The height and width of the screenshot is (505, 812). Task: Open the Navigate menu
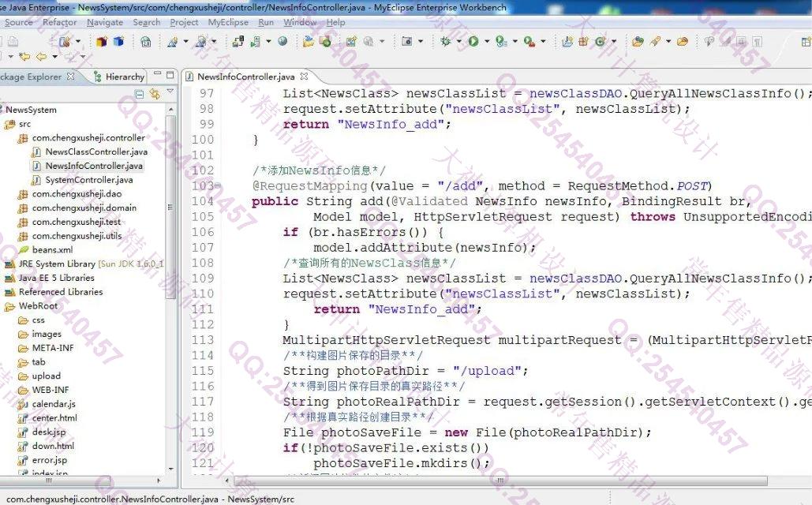point(105,22)
